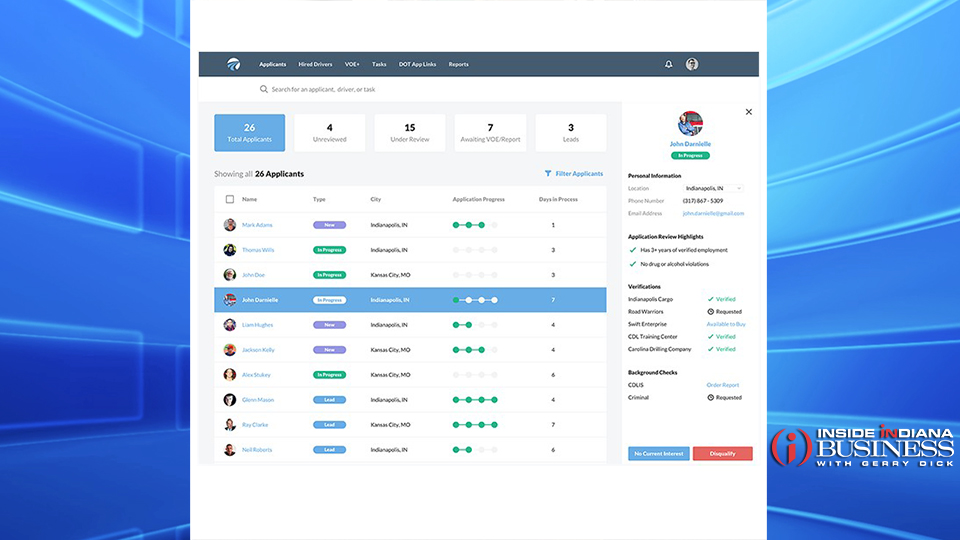Click Available to Buy for Swift Enterprise
This screenshot has width=960, height=540.
point(726,324)
